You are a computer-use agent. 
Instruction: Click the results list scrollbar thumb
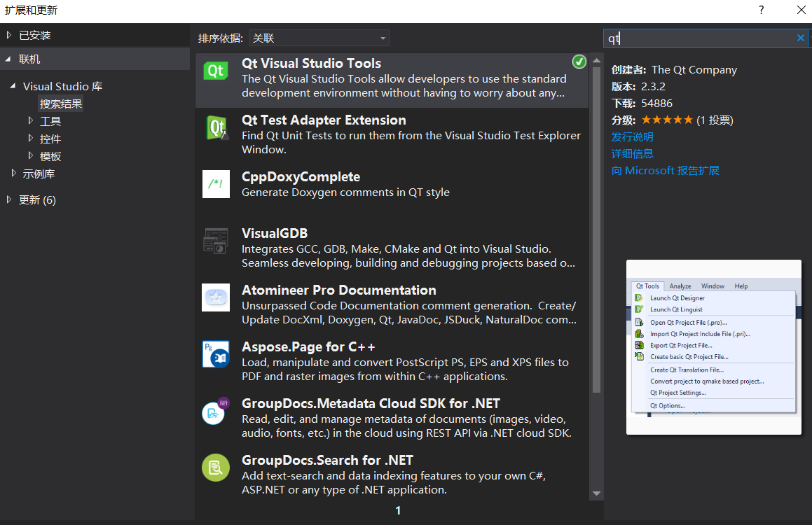(x=597, y=230)
